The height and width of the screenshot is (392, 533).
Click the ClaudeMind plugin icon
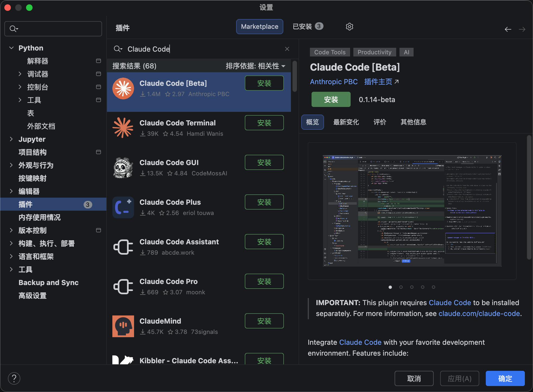pyautogui.click(x=123, y=326)
